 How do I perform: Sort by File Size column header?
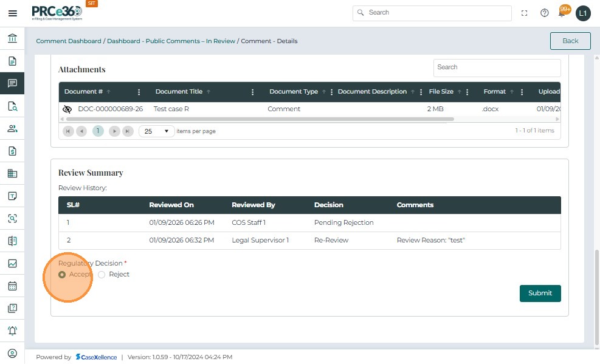pos(441,92)
